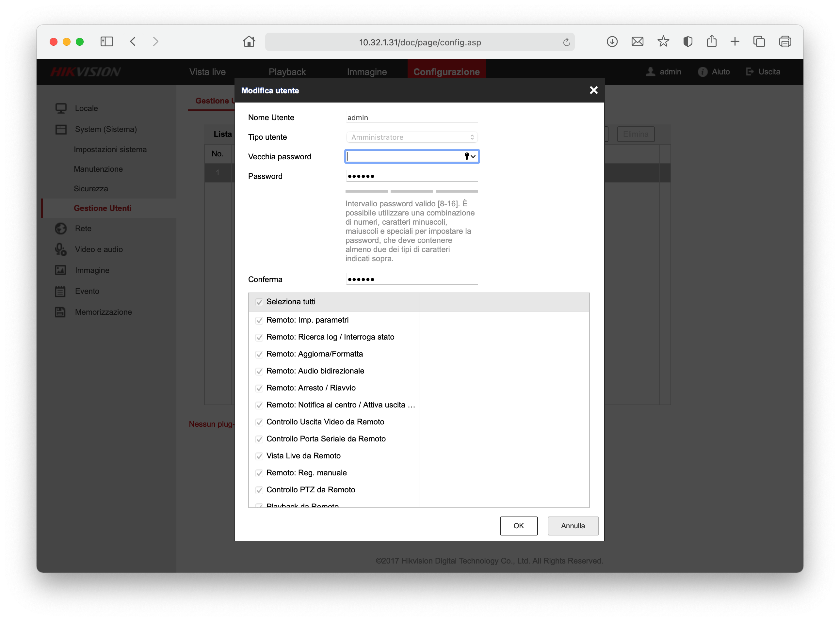Click the Hikvision logo
840x621 pixels.
pyautogui.click(x=86, y=72)
